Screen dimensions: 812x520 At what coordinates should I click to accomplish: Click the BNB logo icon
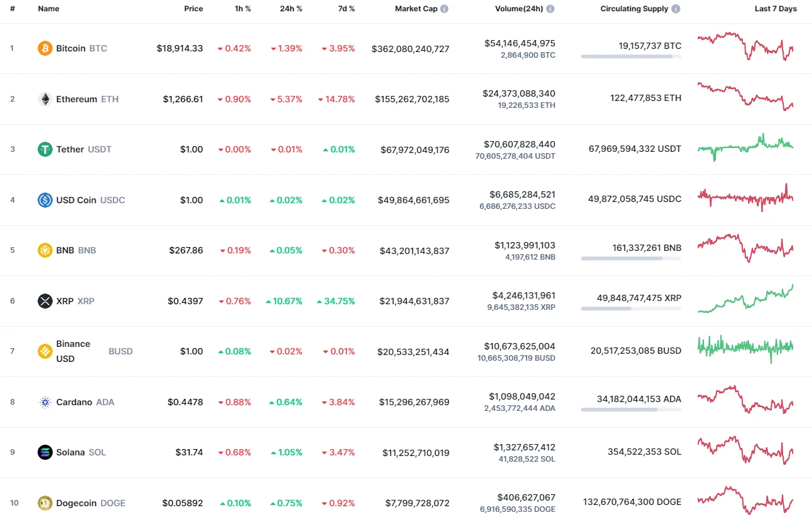pos(44,250)
